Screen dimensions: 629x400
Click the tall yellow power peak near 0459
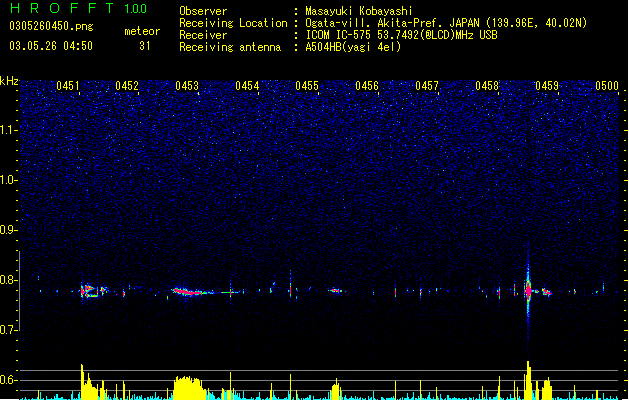pyautogui.click(x=528, y=380)
